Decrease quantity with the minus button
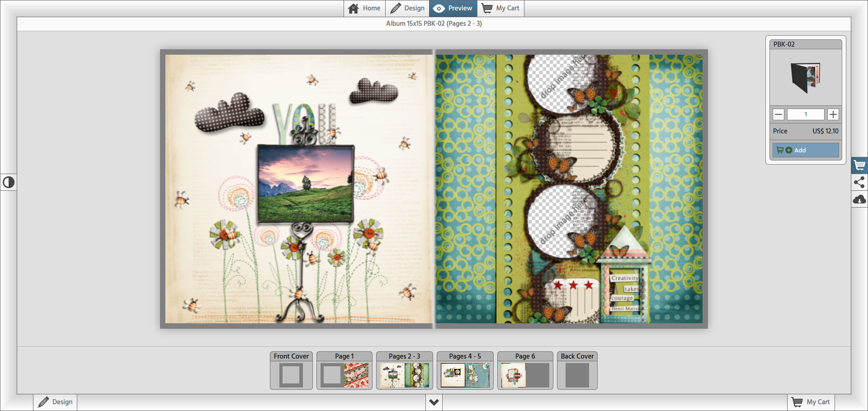 778,114
